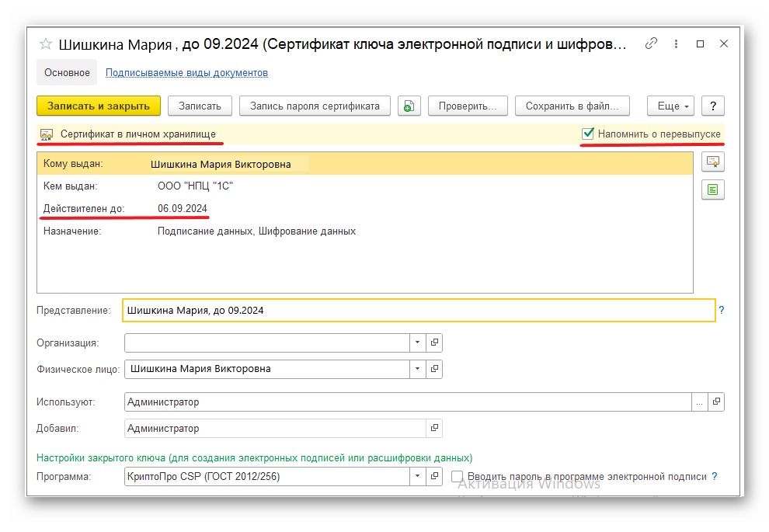Click the ellipsis selector on the Используют field
Screen dimensions: 769x532
700,402
